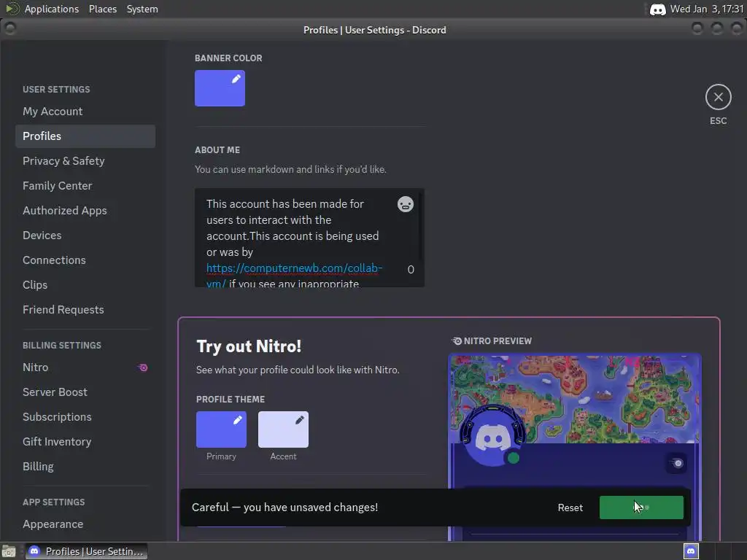Open System menu in top panel
This screenshot has width=747, height=560.
(142, 9)
